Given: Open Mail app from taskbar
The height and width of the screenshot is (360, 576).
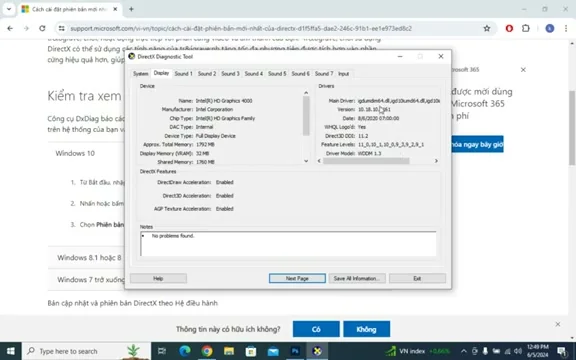Looking at the screenshot, I should pos(273,351).
